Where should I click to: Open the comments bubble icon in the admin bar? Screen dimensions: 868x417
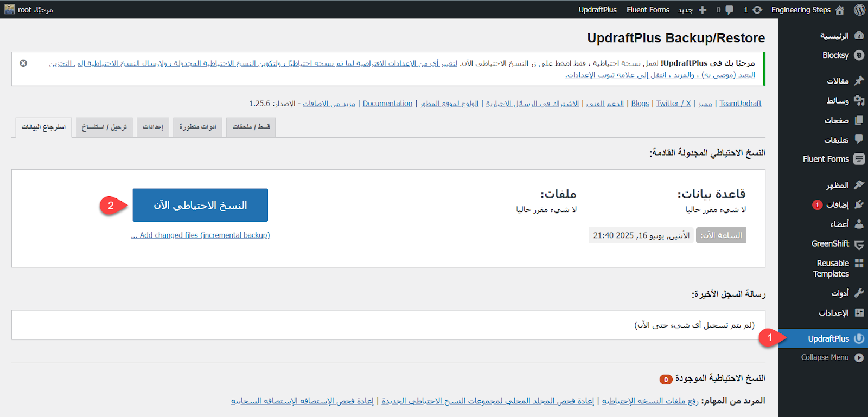(730, 10)
